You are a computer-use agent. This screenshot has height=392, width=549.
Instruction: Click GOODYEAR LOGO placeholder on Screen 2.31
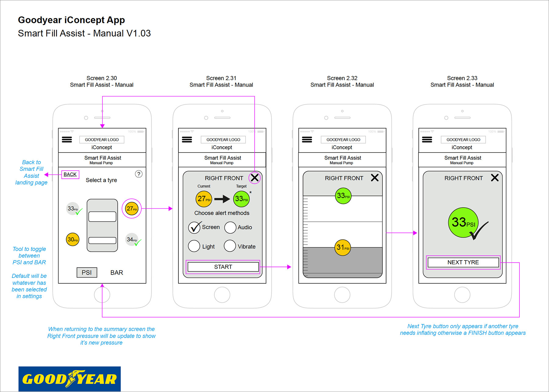(x=223, y=140)
